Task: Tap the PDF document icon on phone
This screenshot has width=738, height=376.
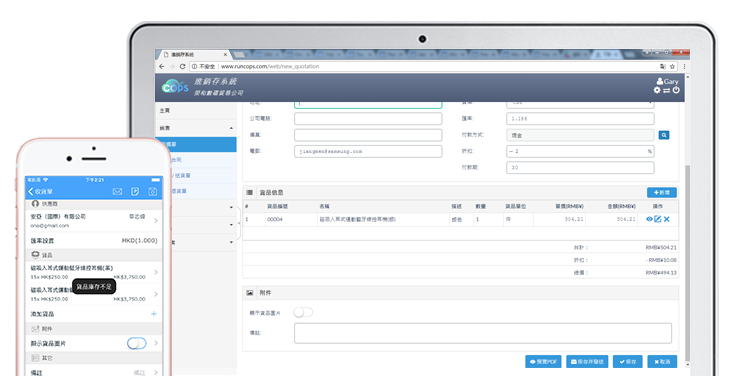Action: [135, 192]
